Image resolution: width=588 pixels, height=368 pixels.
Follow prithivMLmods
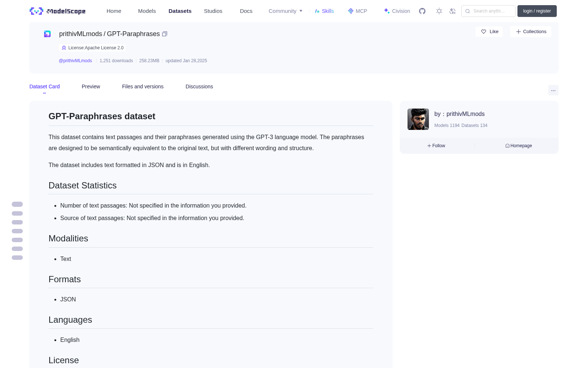(x=436, y=146)
